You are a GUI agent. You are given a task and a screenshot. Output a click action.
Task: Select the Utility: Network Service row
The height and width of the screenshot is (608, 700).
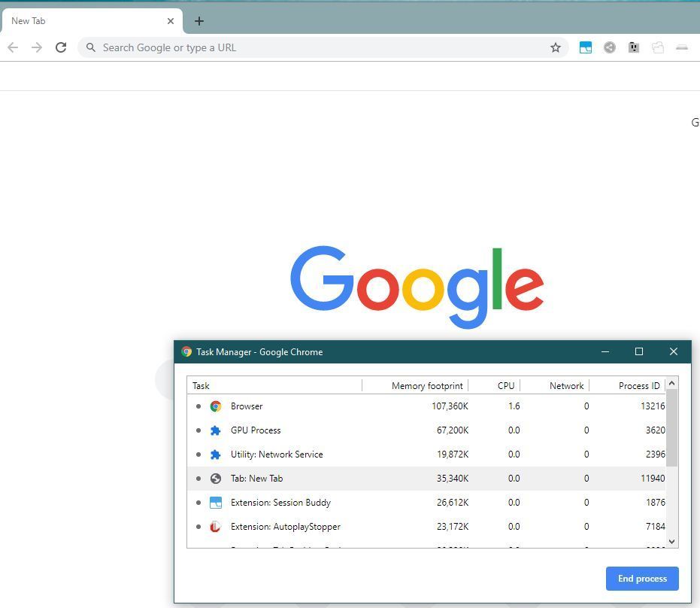pos(426,454)
